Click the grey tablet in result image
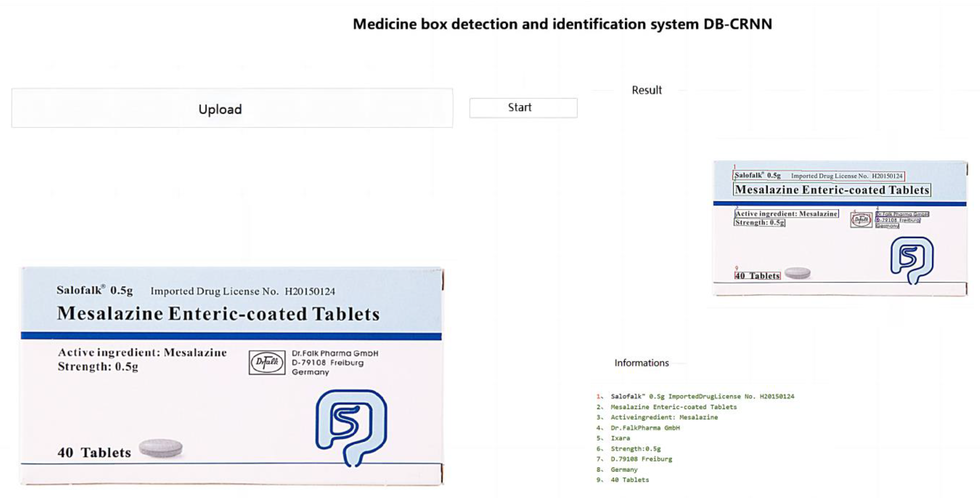Image resolution: width=980 pixels, height=498 pixels. pos(797,273)
